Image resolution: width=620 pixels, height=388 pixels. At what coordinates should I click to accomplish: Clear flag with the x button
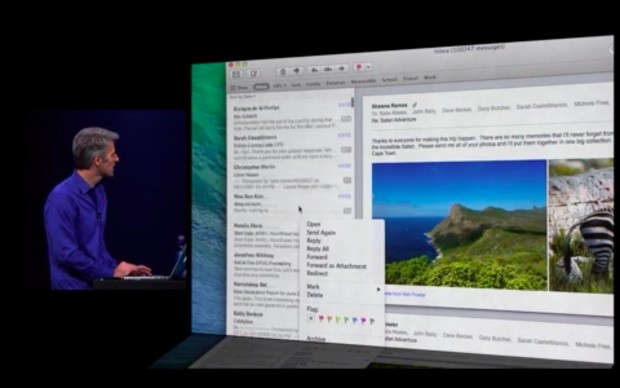click(x=311, y=318)
